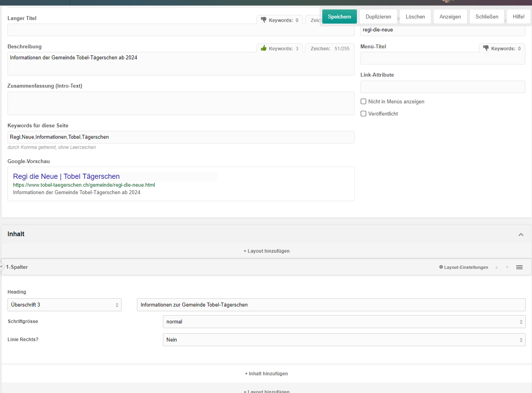Open the Linie Rechts Nein dropdown
The image size is (532, 393).
click(344, 340)
